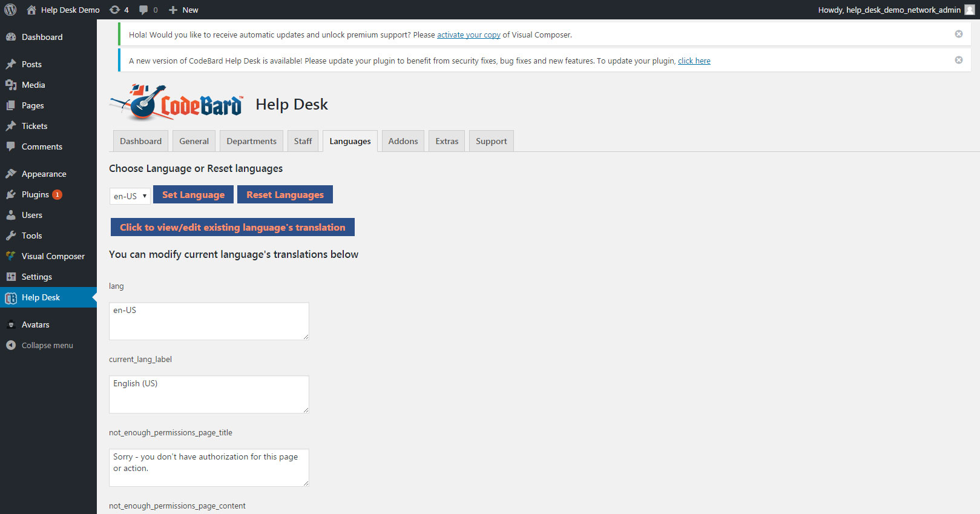The width and height of the screenshot is (980, 514).
Task: Click the Tools wrench icon in sidebar
Action: point(11,236)
